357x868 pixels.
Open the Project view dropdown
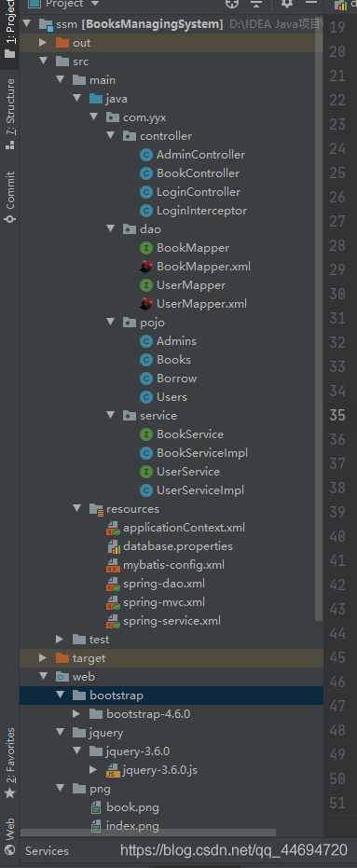(63, 4)
